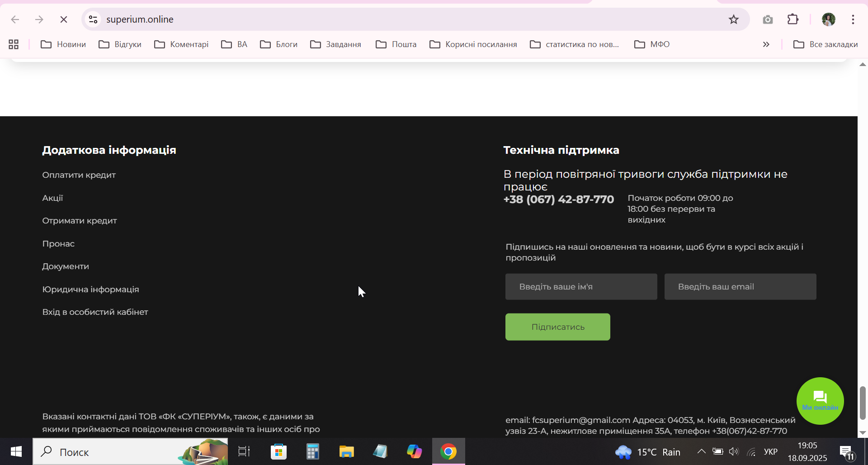Bookmark this page with the star icon
868x465 pixels.
pos(733,19)
